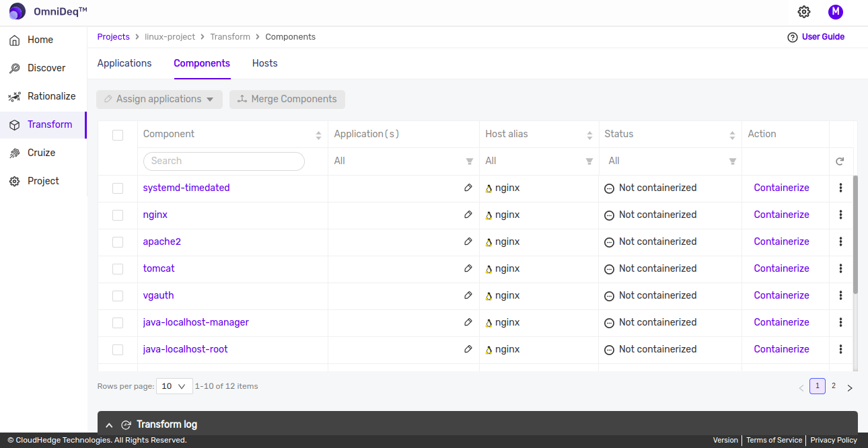Refresh the Transform log
Viewport: 868px width, 448px height.
tap(126, 425)
